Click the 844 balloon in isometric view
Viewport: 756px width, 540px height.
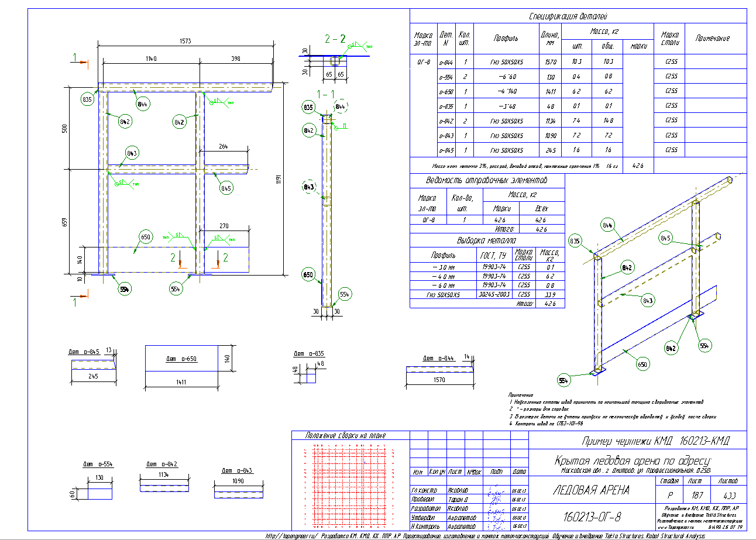(x=607, y=224)
